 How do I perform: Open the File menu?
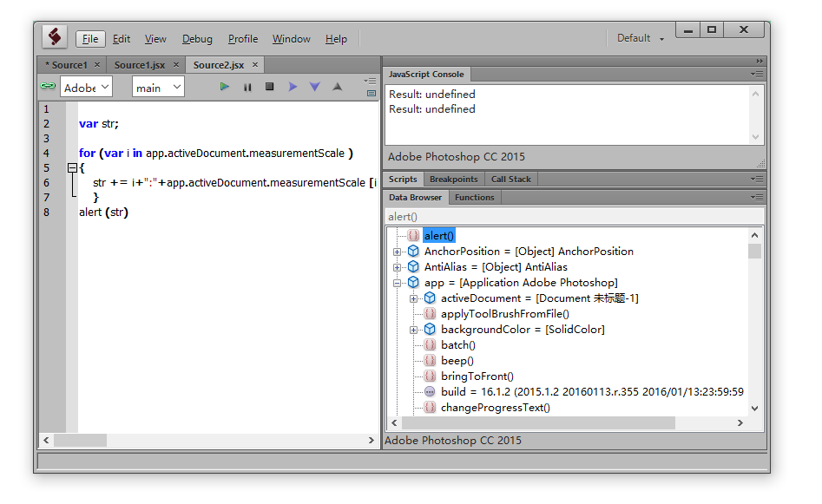pyautogui.click(x=90, y=39)
